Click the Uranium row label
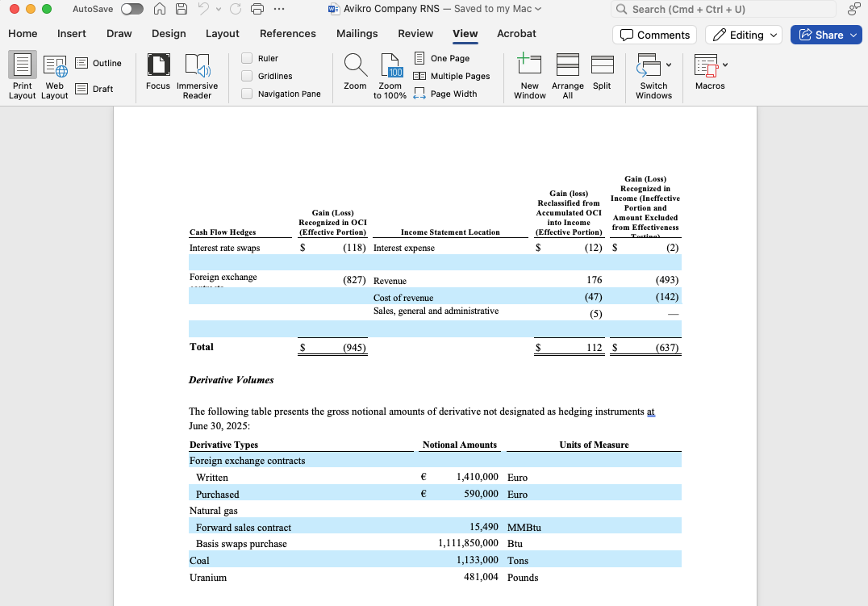This screenshot has height=606, width=868. (x=207, y=577)
